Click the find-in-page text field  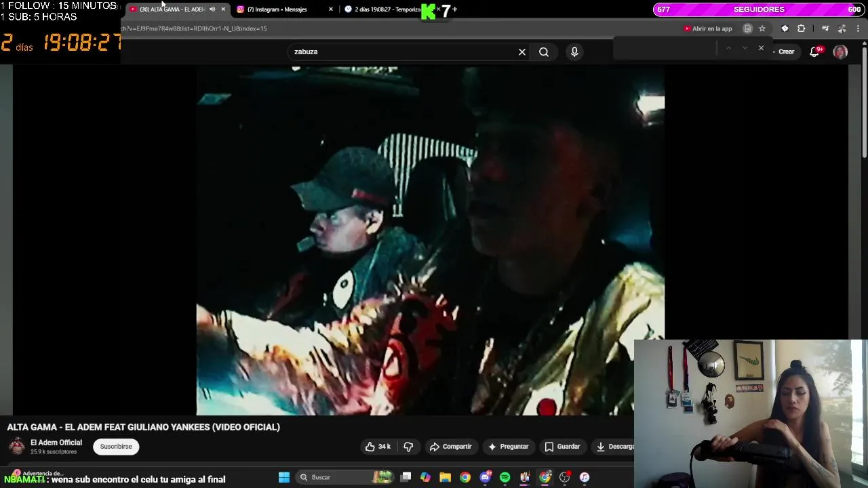pos(665,48)
